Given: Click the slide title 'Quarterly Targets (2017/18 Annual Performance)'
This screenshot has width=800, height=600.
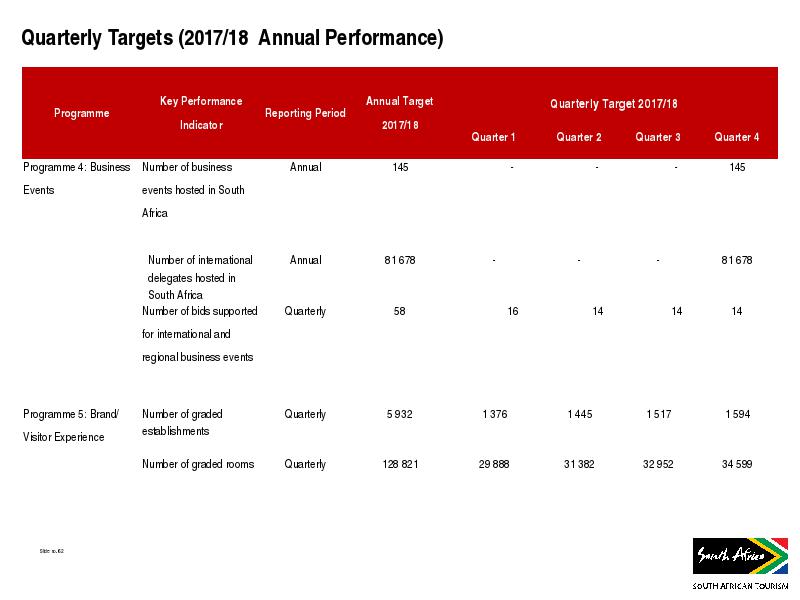Looking at the screenshot, I should point(232,38).
